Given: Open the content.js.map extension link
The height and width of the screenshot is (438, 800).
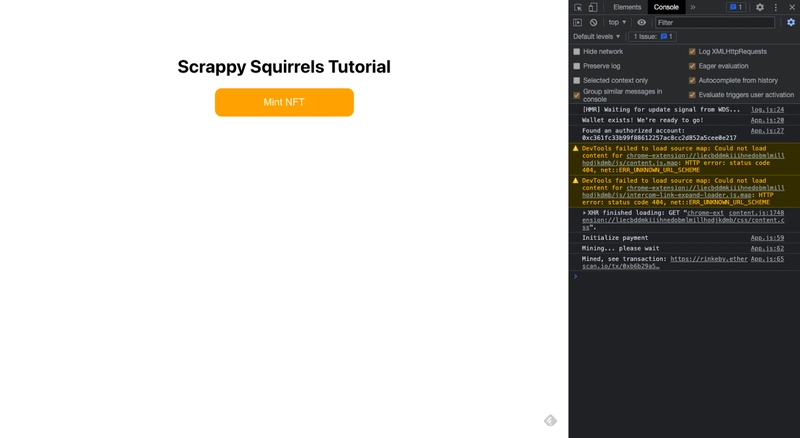Looking at the screenshot, I should point(683,159).
